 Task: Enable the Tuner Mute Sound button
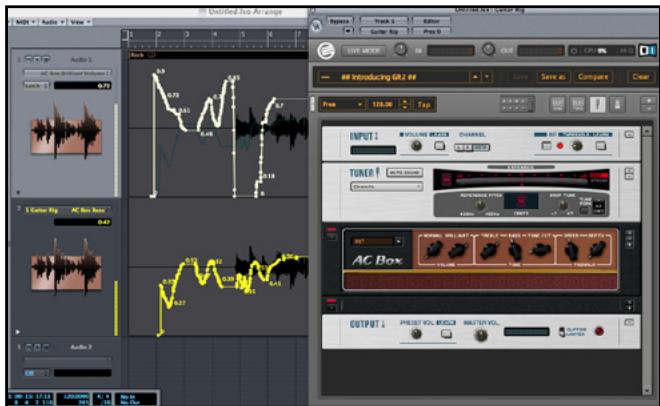click(404, 172)
